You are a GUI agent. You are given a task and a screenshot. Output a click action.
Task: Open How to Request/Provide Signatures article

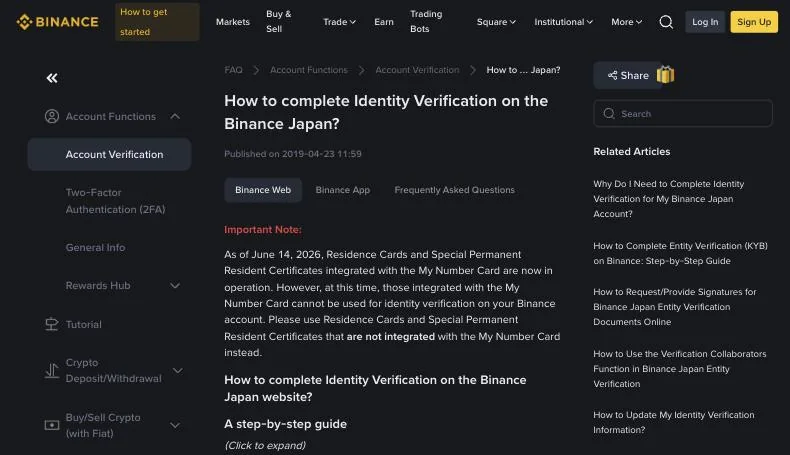(x=675, y=307)
